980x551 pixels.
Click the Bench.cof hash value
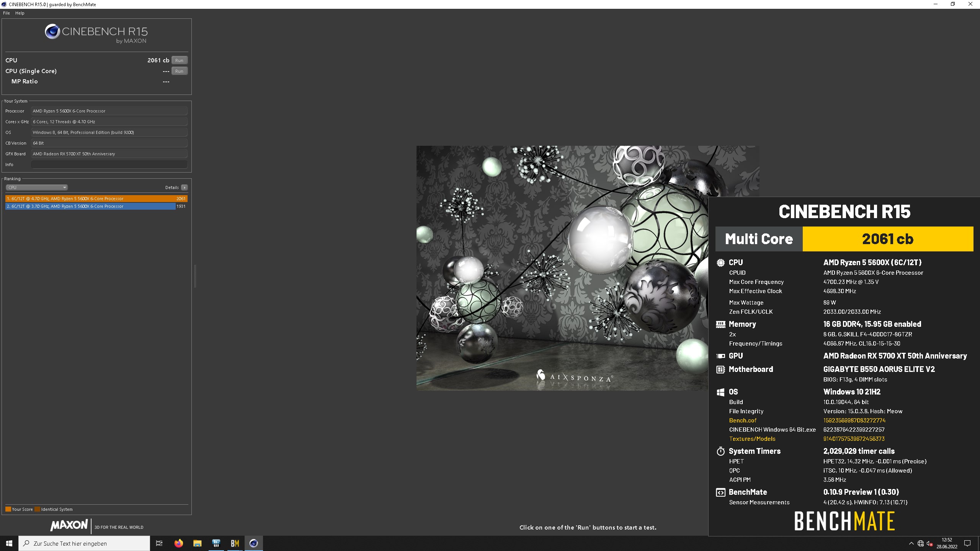coord(854,421)
